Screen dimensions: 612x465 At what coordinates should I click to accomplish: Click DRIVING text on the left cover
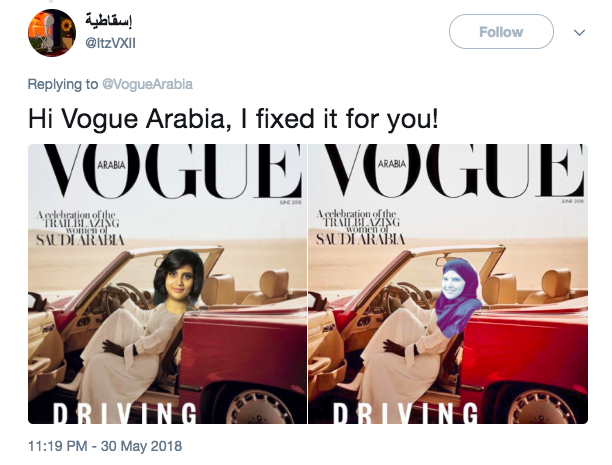[125, 413]
